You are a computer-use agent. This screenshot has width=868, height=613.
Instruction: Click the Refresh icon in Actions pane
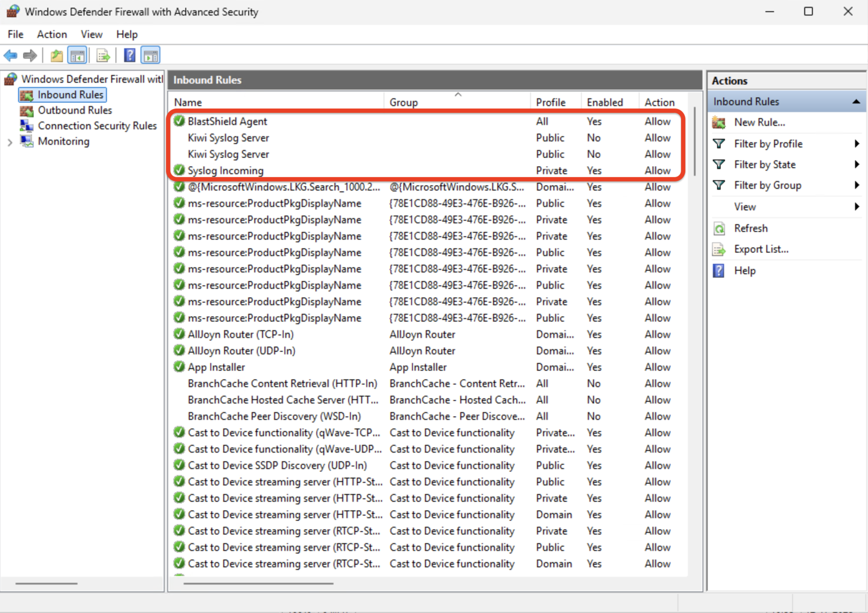point(719,228)
